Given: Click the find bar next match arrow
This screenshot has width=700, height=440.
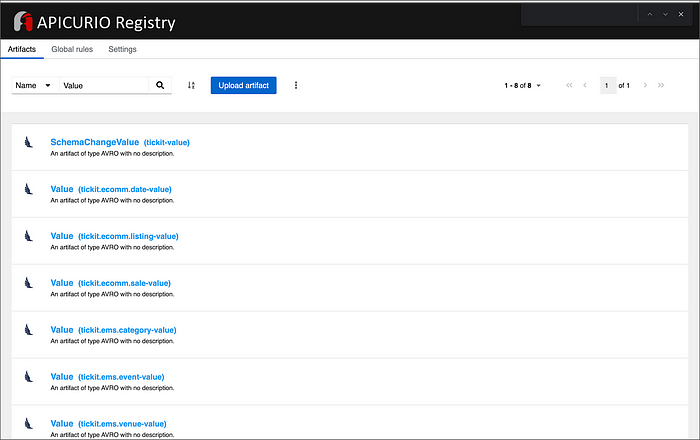Looking at the screenshot, I should [x=665, y=14].
